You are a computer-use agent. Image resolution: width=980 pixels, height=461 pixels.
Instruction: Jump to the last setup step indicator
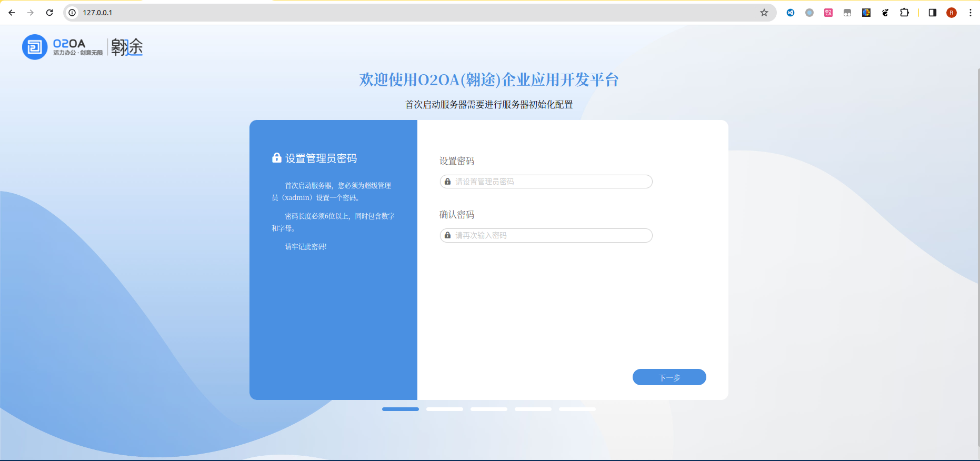pos(577,409)
